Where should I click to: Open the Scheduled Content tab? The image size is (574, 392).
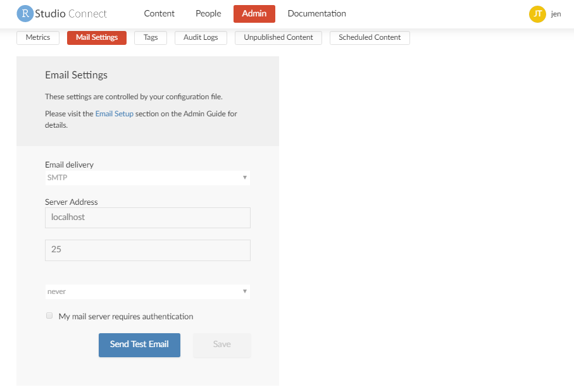click(x=370, y=38)
